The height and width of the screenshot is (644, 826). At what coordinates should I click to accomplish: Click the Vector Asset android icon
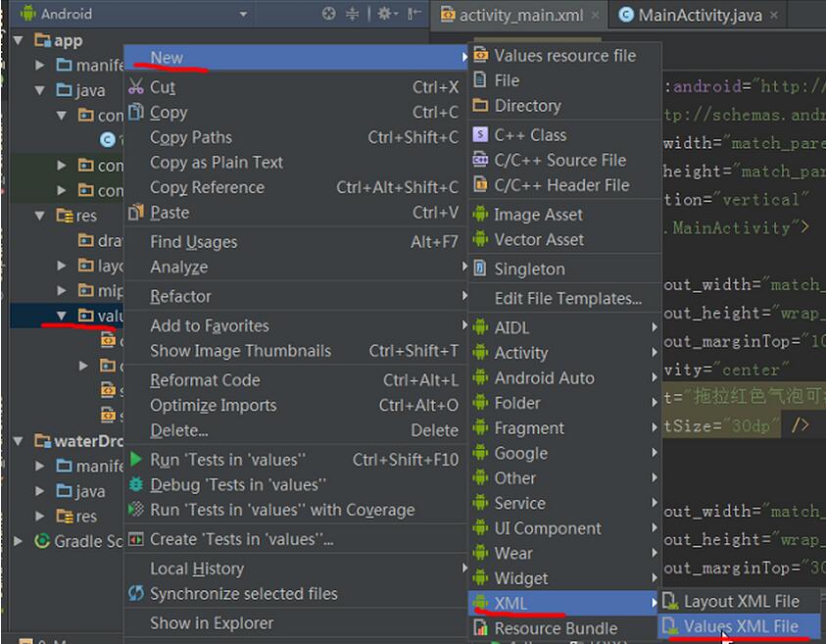coord(480,239)
